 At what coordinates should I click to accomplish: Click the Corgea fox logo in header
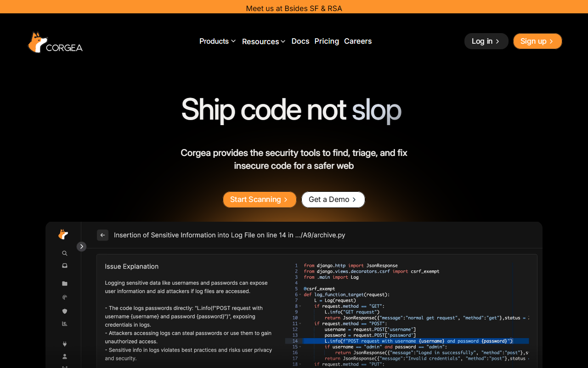tap(55, 42)
